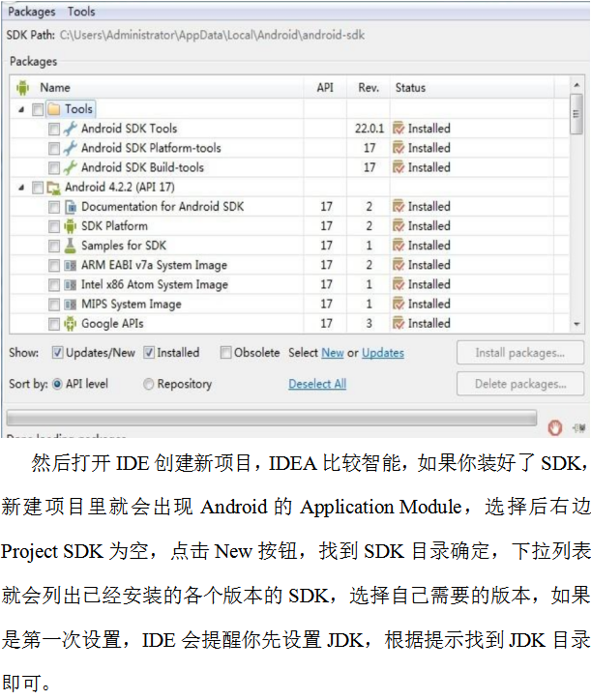Select the Repository sort radio button
The height and width of the screenshot is (700, 591).
(x=148, y=384)
